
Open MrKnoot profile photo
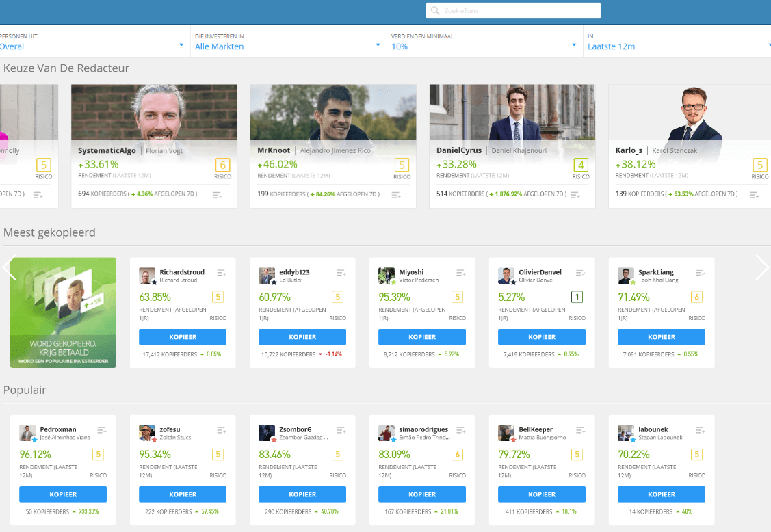click(333, 112)
